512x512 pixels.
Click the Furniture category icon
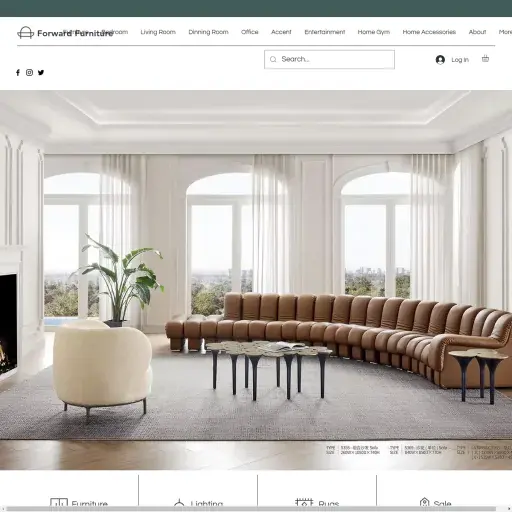coord(59,503)
